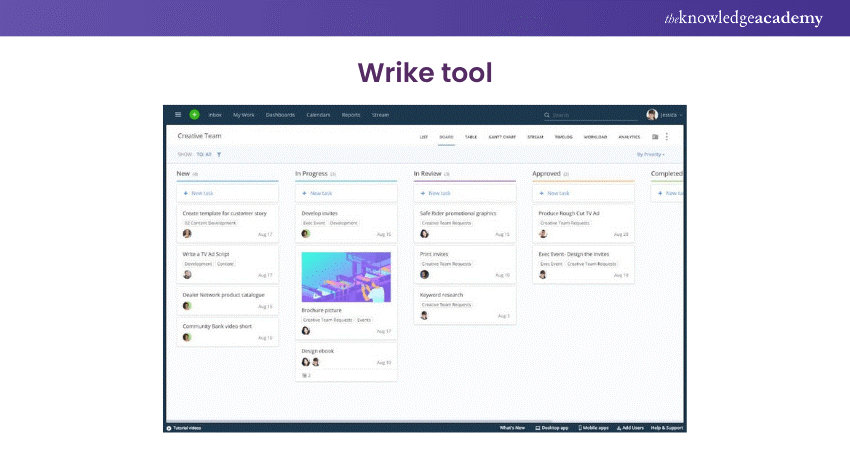Open the Brochure picture thumbnail image
850x450 pixels.
pos(346,277)
